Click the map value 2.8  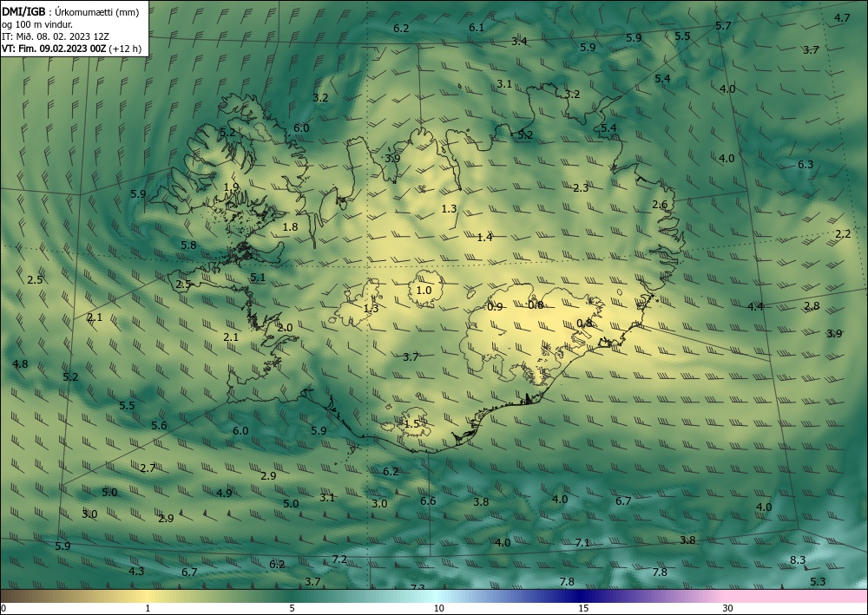(812, 306)
